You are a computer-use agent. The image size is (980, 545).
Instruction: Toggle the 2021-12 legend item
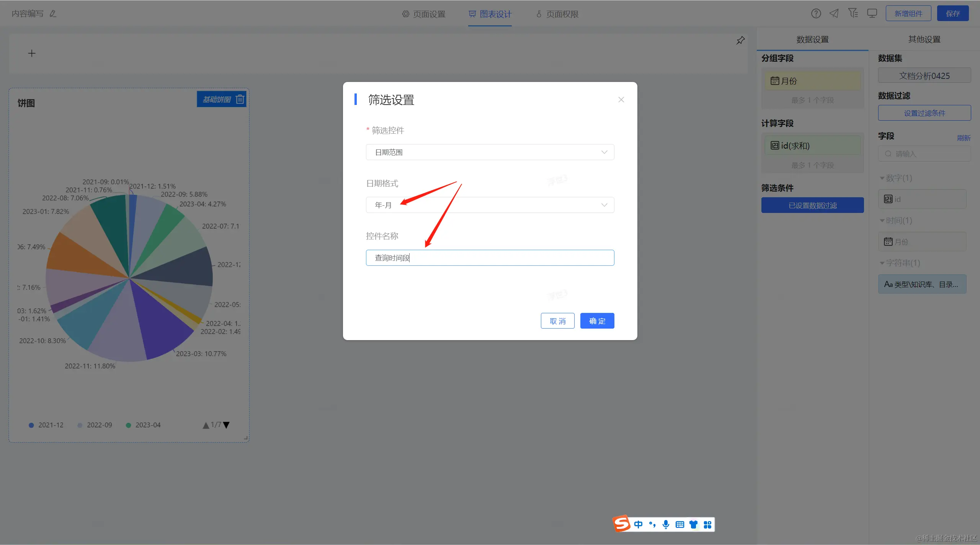(46, 425)
